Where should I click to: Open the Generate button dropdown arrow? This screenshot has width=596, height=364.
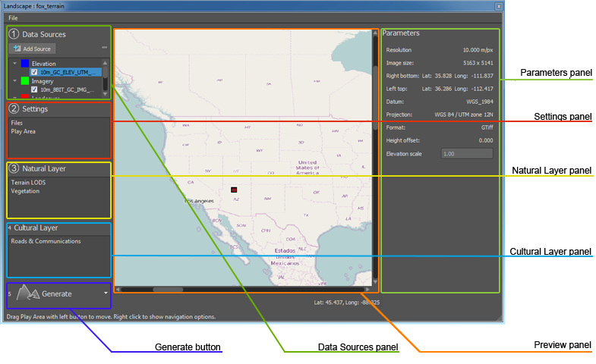coord(104,293)
